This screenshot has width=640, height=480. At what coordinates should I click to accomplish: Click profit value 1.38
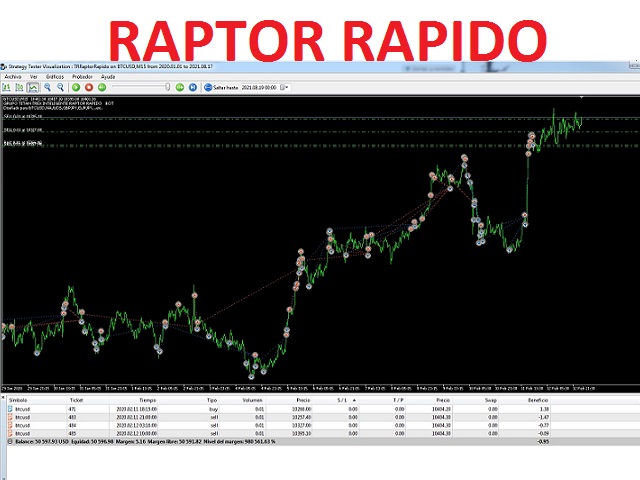[544, 409]
